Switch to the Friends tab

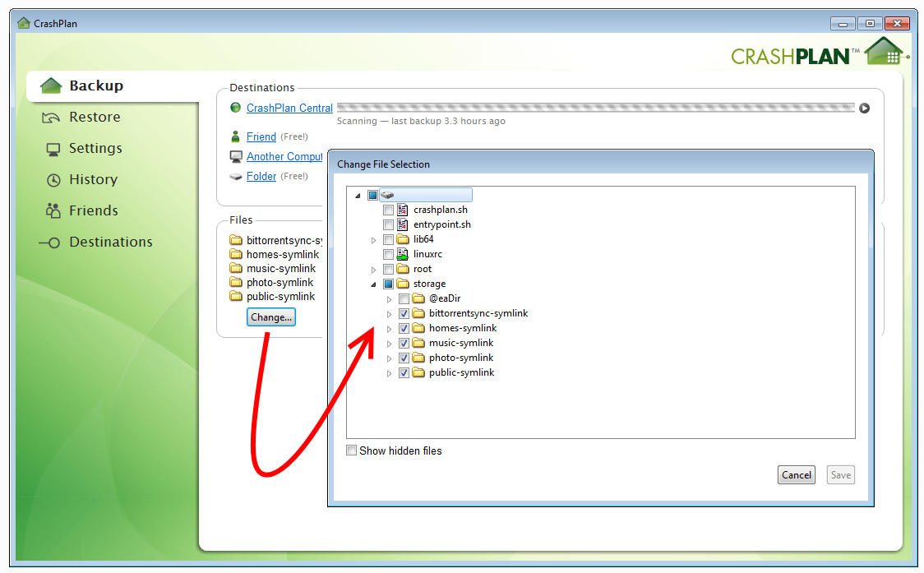pyautogui.click(x=93, y=211)
